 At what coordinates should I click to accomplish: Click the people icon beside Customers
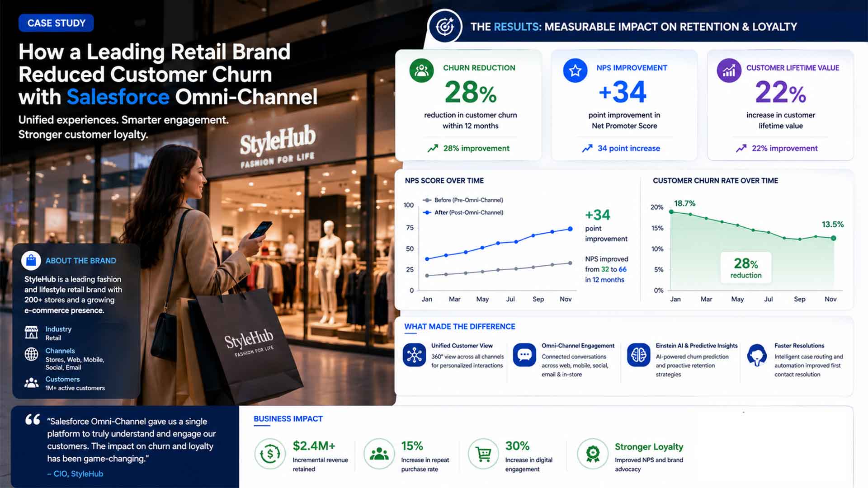tap(31, 383)
